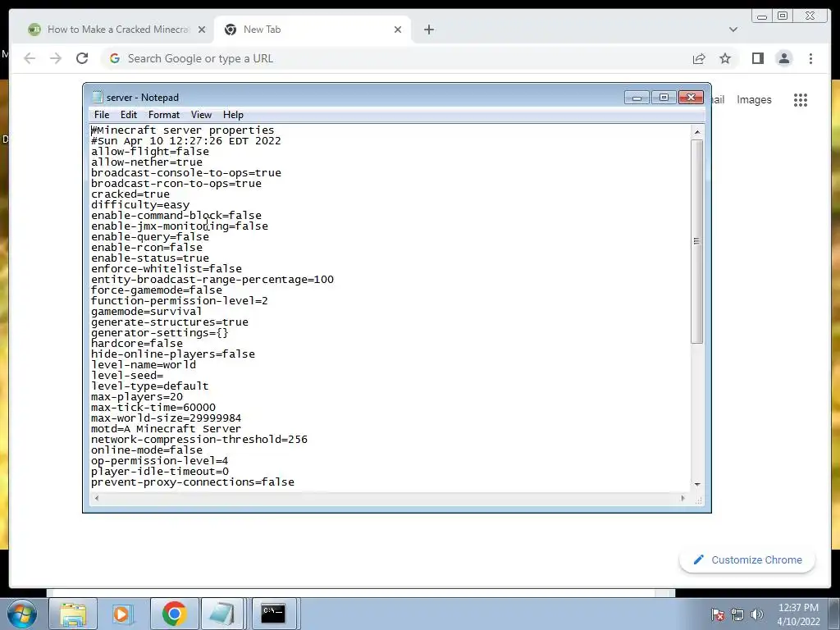Click the taskbar clock showing 12:37 PM

coord(798,614)
